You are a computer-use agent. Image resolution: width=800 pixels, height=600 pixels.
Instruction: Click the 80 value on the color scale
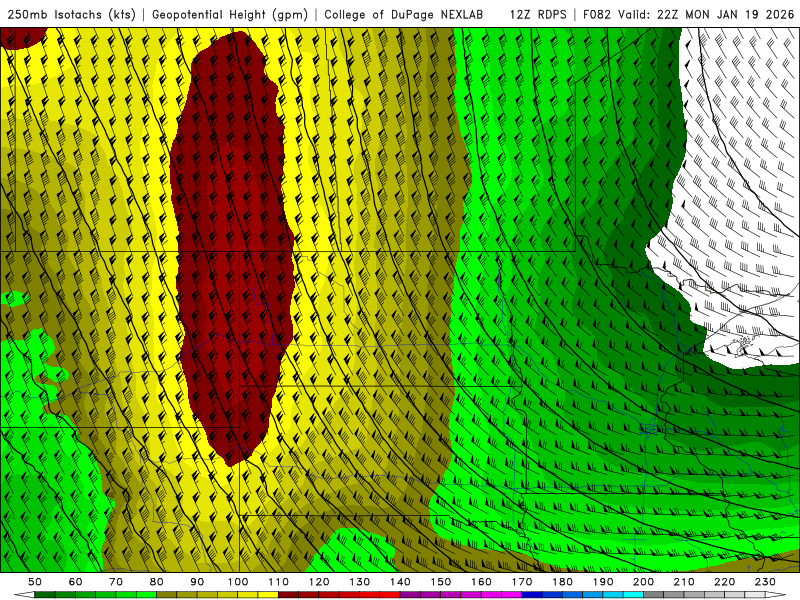coord(157,582)
